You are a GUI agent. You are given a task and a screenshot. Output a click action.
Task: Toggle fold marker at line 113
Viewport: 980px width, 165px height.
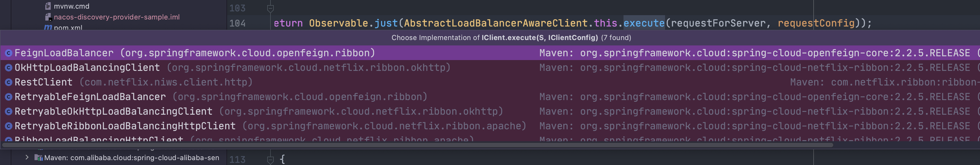270,160
